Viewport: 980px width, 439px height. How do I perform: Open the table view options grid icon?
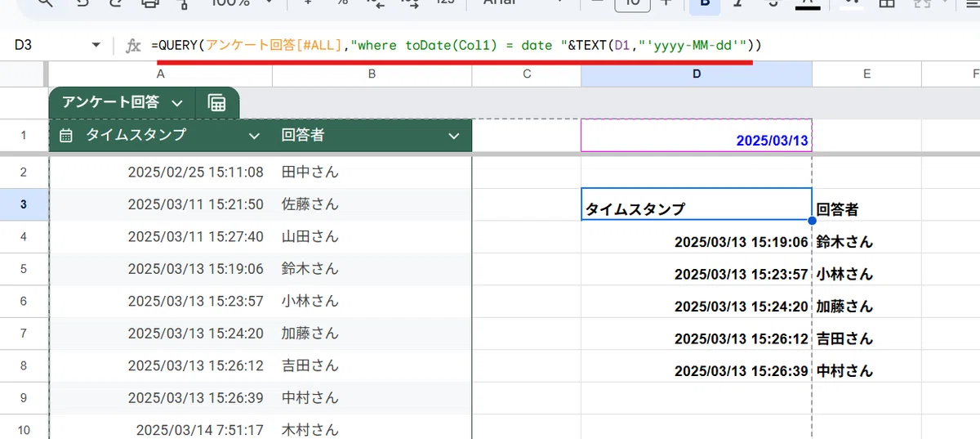[x=216, y=103]
